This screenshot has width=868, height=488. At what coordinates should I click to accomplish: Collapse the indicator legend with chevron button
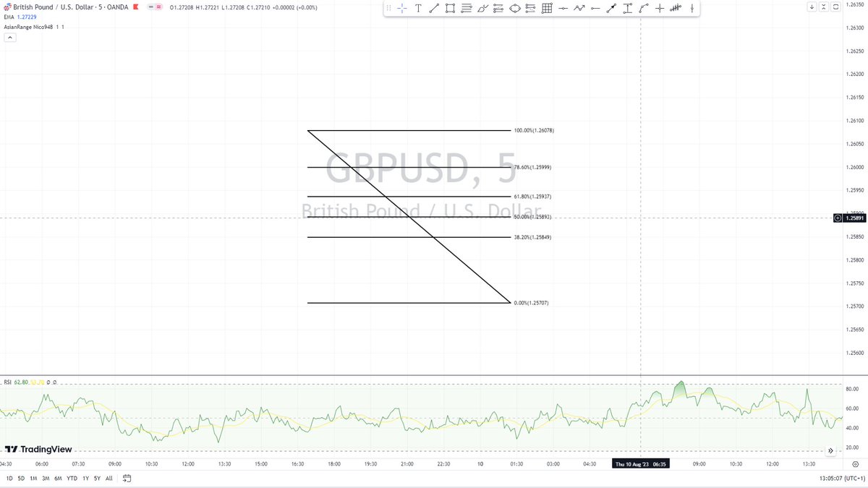10,37
